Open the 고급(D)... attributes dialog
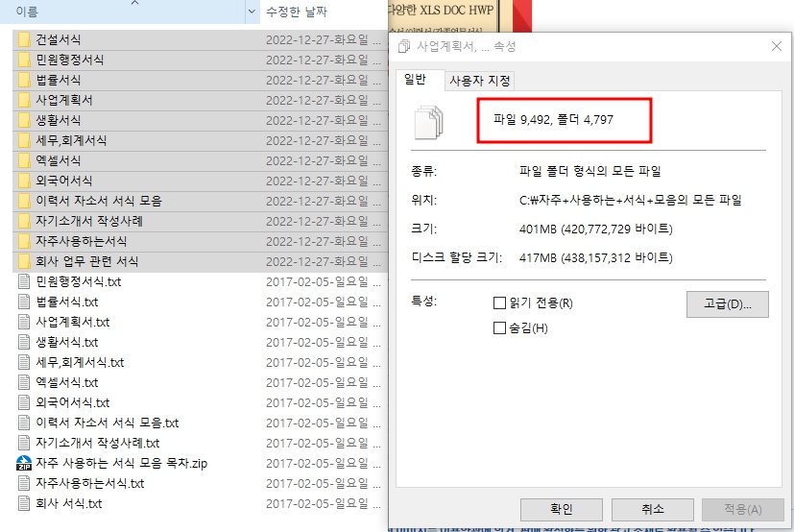Viewport: 794px width, 532px height. coord(728,304)
